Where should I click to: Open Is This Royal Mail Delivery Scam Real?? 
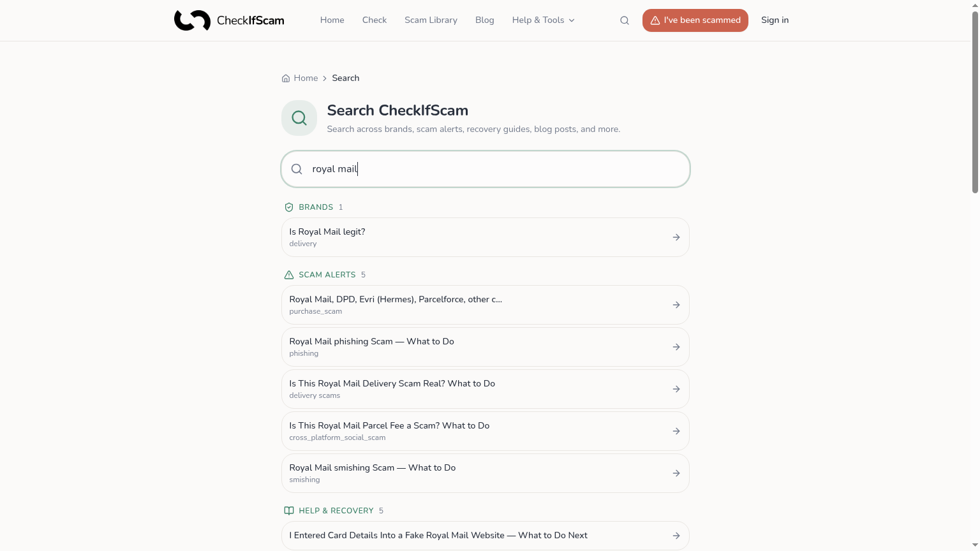[x=486, y=389]
